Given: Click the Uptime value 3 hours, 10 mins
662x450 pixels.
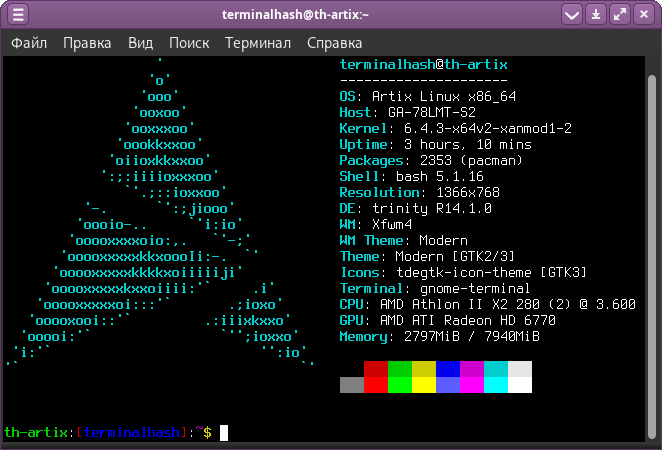Looking at the screenshot, I should point(468,144).
